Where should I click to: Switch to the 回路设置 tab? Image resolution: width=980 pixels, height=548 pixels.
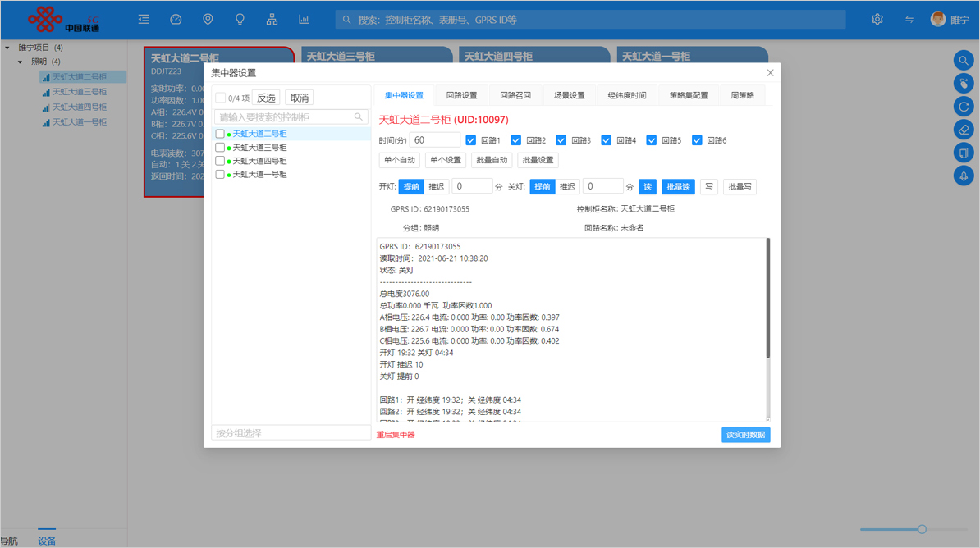pyautogui.click(x=461, y=95)
